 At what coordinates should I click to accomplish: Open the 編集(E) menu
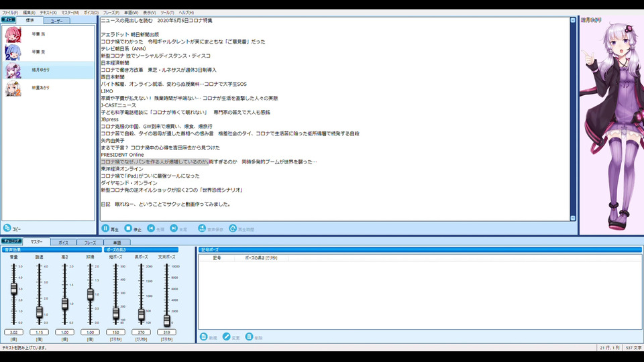point(29,13)
